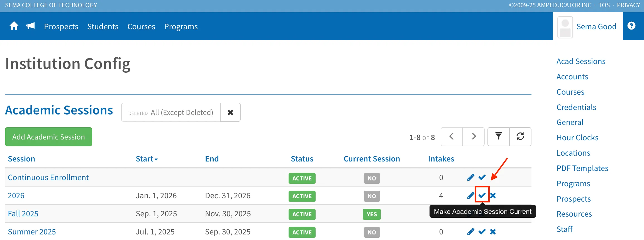Edit the 2026 session with pencil icon

pyautogui.click(x=471, y=195)
